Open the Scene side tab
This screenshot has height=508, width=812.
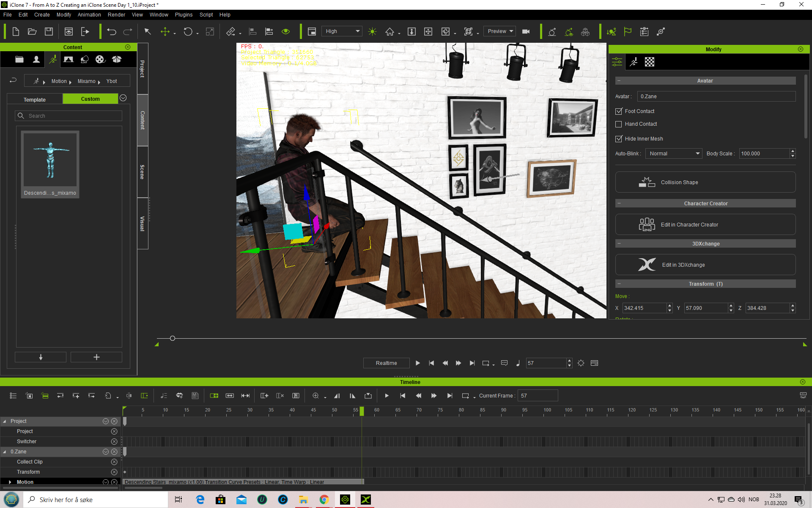pos(143,172)
